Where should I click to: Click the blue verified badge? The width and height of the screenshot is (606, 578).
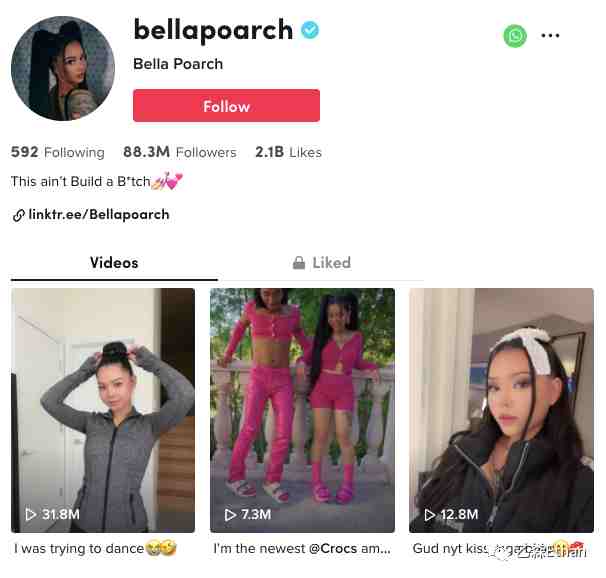click(310, 30)
